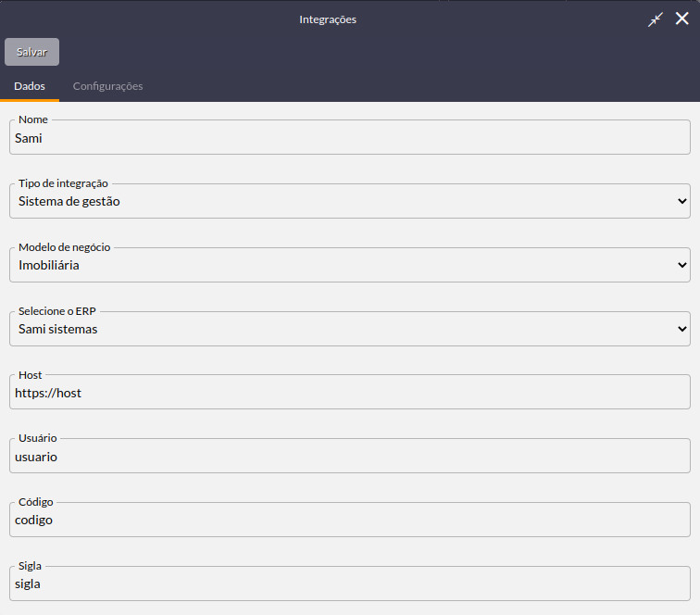This screenshot has height=615, width=700.
Task: Open the Configurações tab
Action: 107,86
